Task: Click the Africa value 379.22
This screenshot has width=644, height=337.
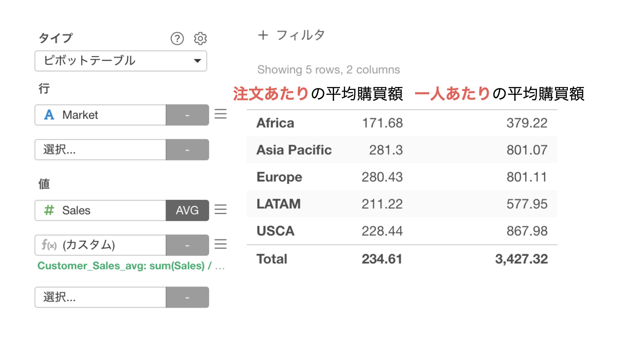Action: click(x=527, y=123)
